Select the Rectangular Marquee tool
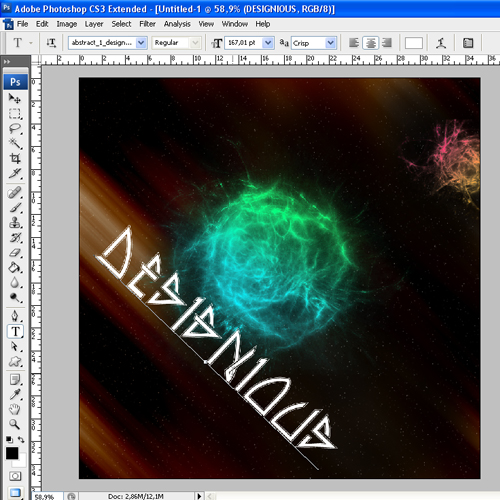 point(15,113)
